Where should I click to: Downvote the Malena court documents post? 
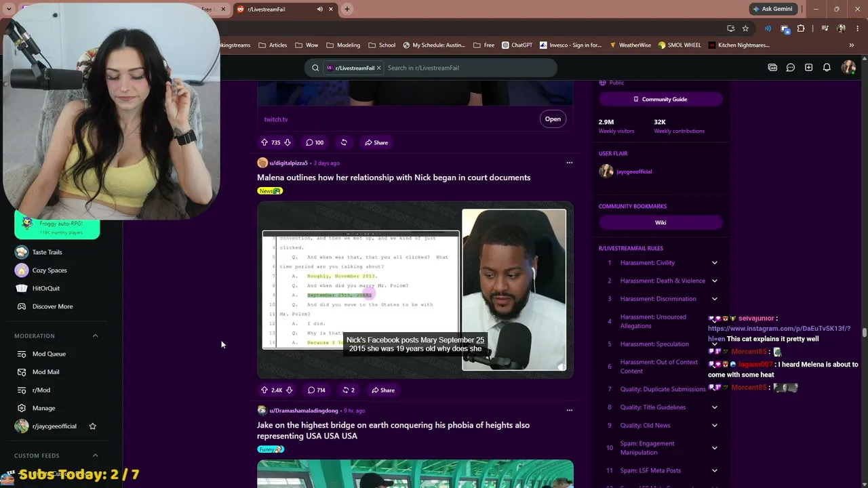coord(289,390)
